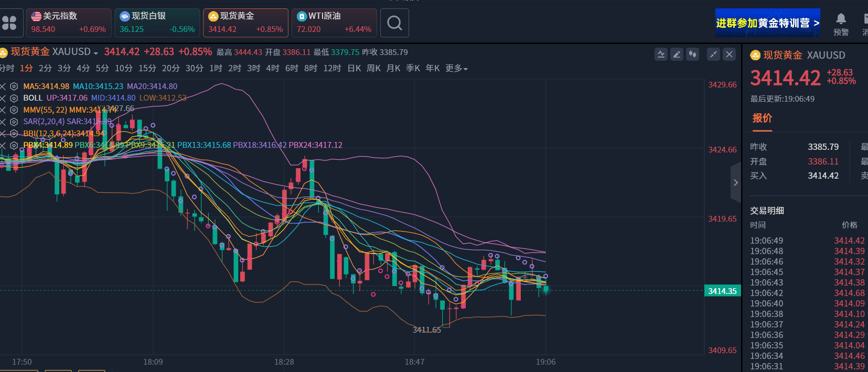Image resolution: width=868 pixels, height=372 pixels.
Task: Remove the BBI indicator
Action: [3, 134]
